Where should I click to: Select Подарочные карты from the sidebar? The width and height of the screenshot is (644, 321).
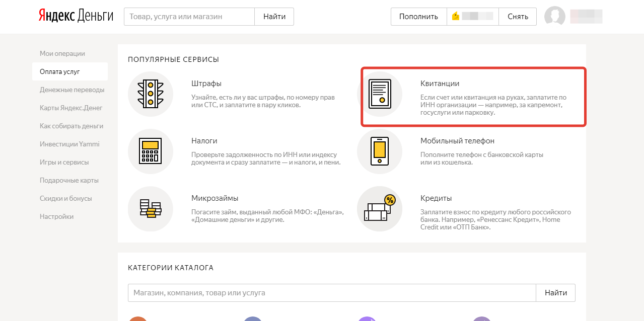pyautogui.click(x=69, y=180)
